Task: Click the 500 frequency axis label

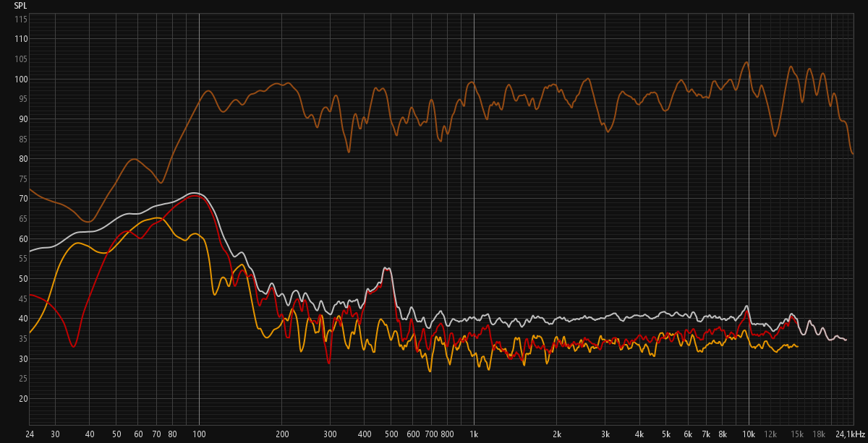Action: pos(391,434)
